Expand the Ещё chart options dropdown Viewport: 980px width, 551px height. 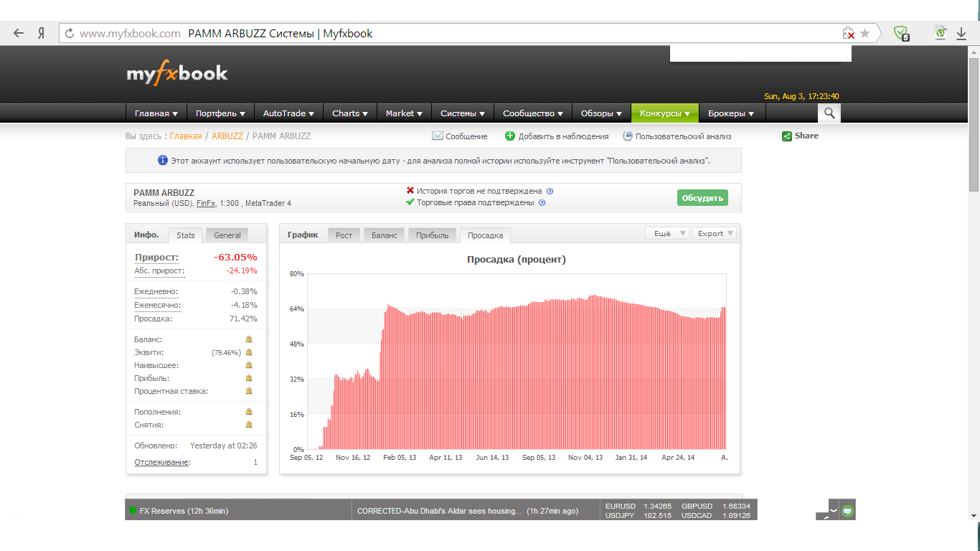pyautogui.click(x=667, y=233)
